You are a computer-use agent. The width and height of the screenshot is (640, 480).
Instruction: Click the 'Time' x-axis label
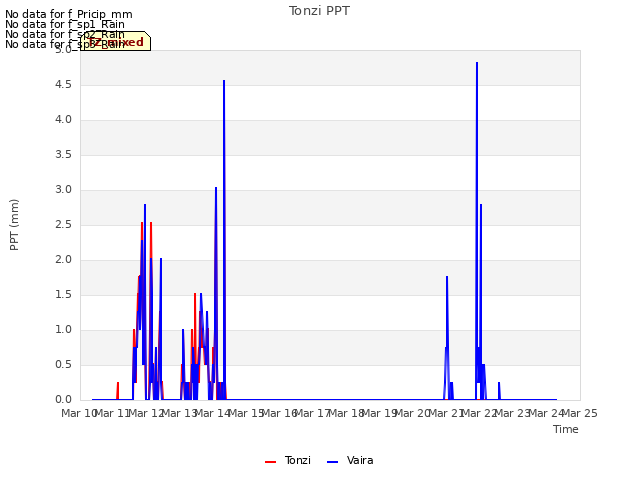pyautogui.click(x=566, y=429)
